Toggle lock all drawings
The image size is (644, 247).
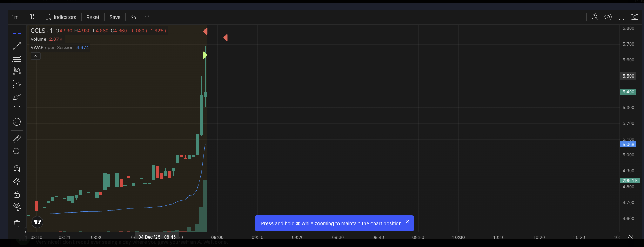click(x=17, y=194)
